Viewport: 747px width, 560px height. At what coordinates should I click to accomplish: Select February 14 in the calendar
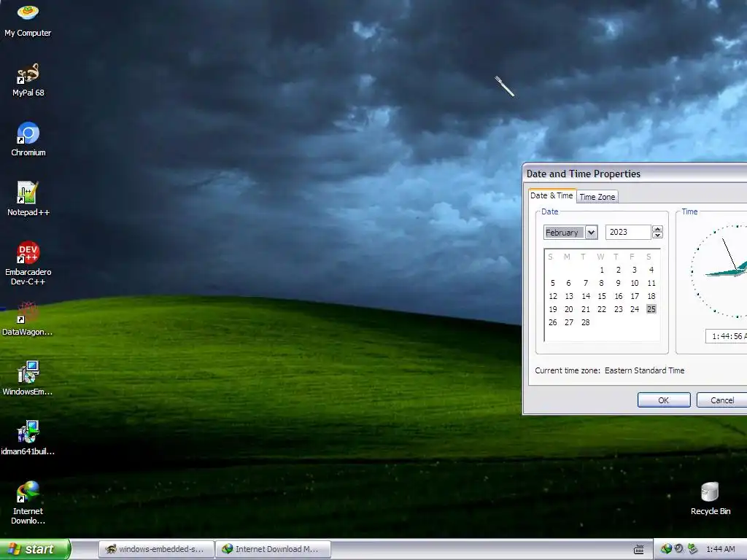(x=586, y=296)
